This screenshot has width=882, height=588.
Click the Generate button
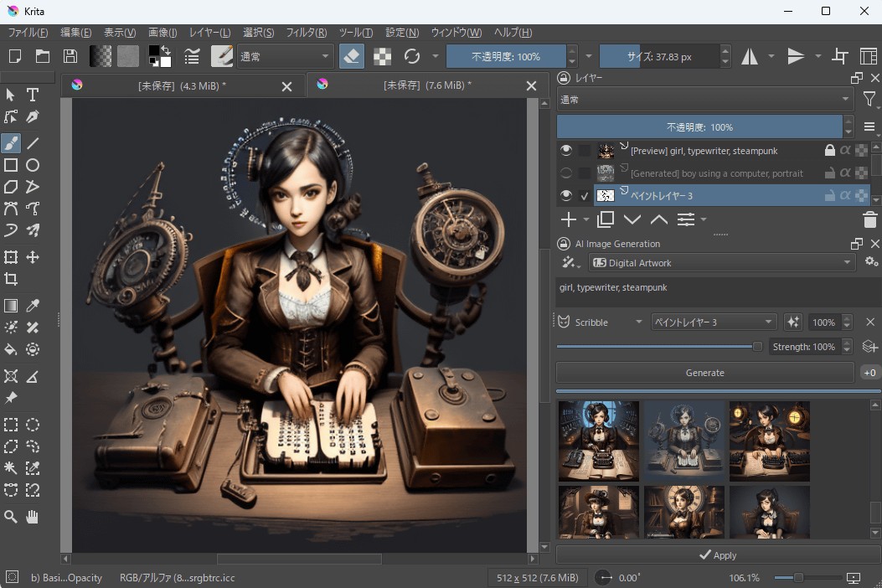[704, 373]
